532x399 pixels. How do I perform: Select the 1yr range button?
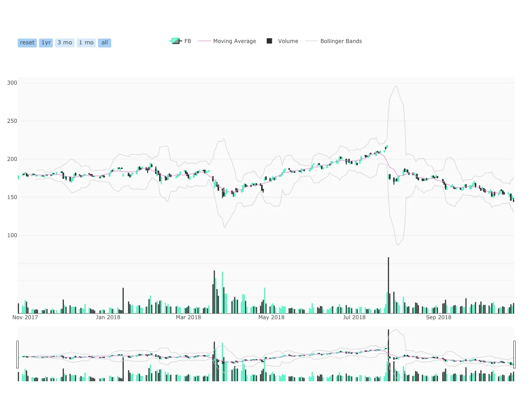tap(46, 43)
